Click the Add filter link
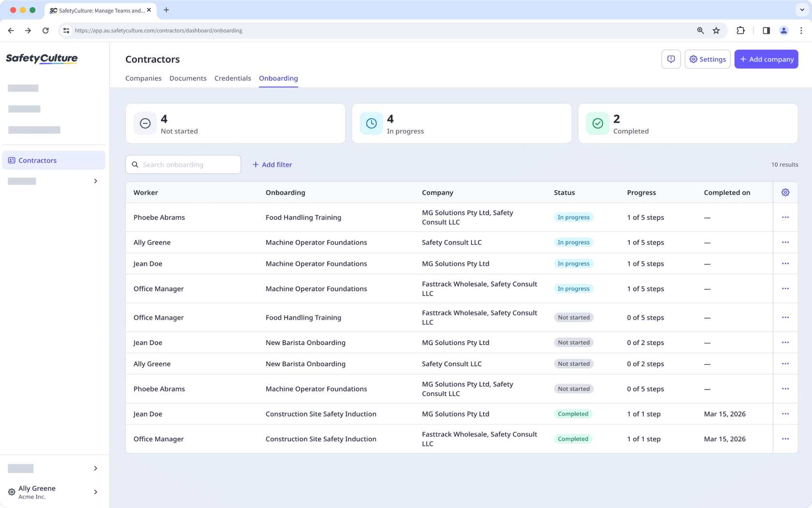 [x=272, y=164]
